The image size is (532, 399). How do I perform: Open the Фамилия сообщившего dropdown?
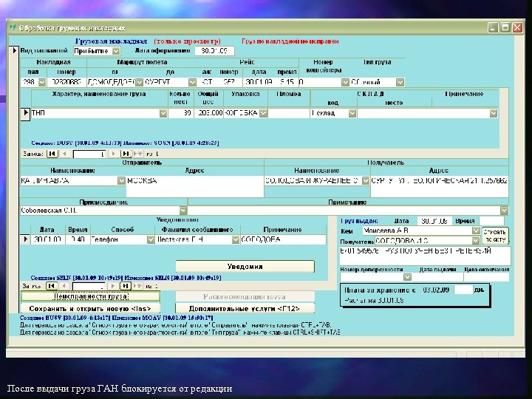click(x=236, y=239)
